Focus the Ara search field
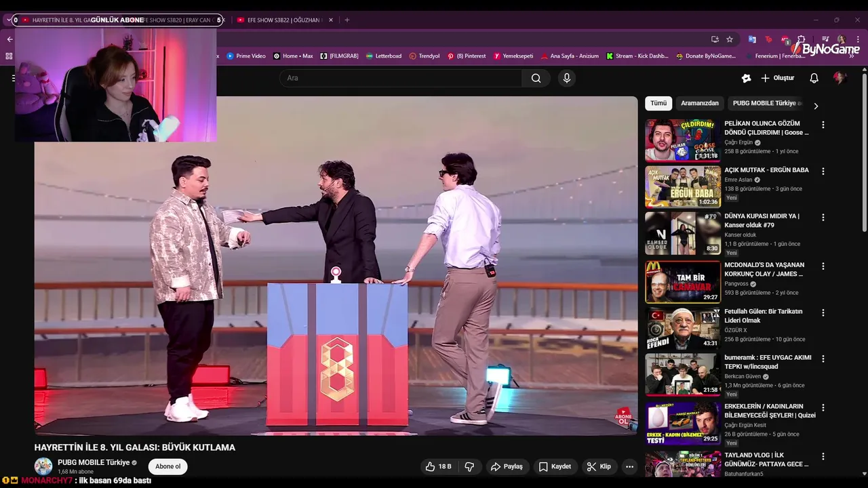 (401, 78)
